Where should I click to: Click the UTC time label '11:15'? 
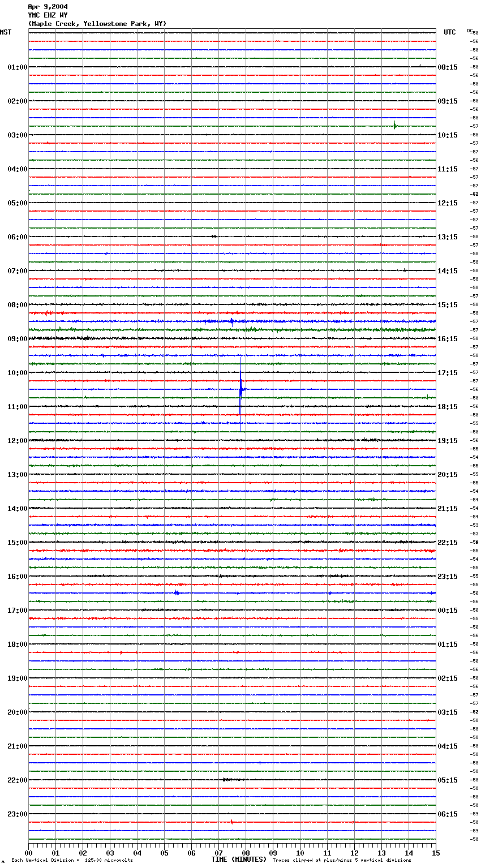point(448,169)
